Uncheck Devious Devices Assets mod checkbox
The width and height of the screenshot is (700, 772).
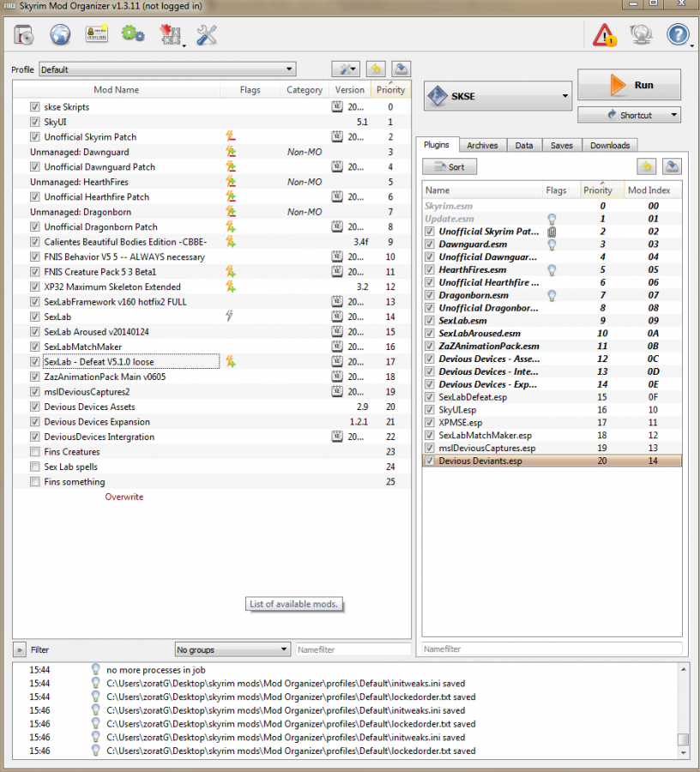coord(34,407)
